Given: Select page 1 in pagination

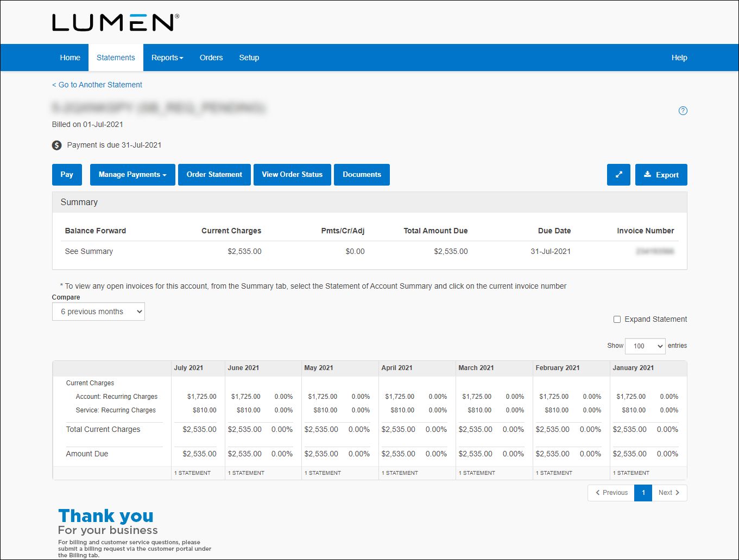Looking at the screenshot, I should (x=643, y=493).
